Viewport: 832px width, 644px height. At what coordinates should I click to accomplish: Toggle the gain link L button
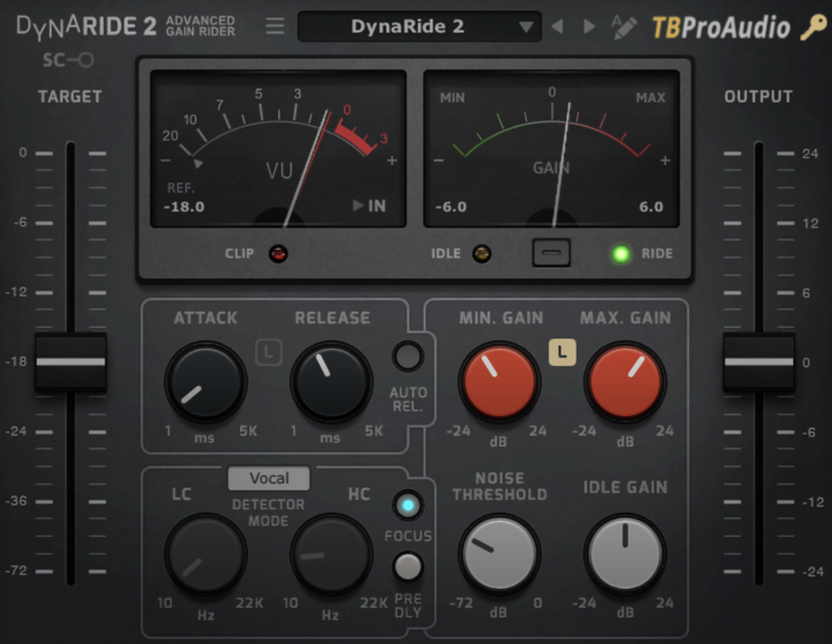(x=562, y=352)
